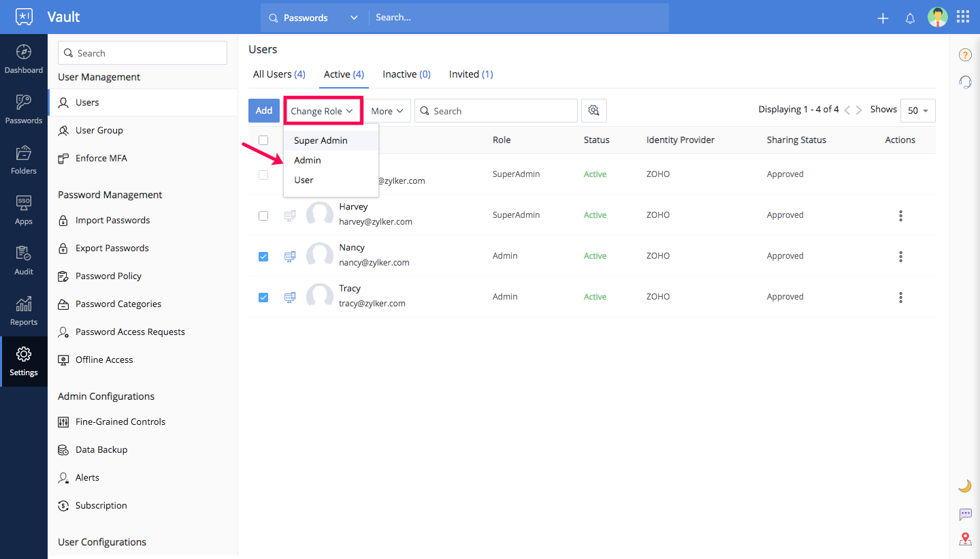The height and width of the screenshot is (559, 980).
Task: Expand the More dropdown
Action: 388,111
